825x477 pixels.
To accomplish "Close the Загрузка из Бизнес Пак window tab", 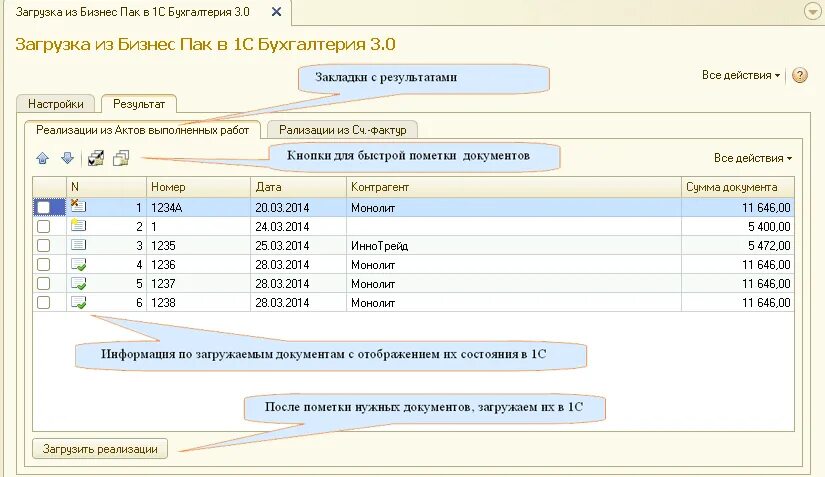I will pyautogui.click(x=276, y=12).
